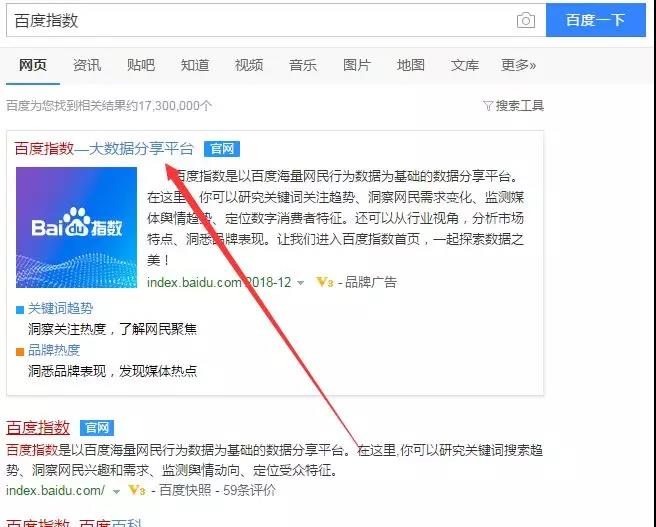Image resolution: width=656 pixels, height=527 pixels.
Task: Click the camera image search icon
Action: pos(525,20)
